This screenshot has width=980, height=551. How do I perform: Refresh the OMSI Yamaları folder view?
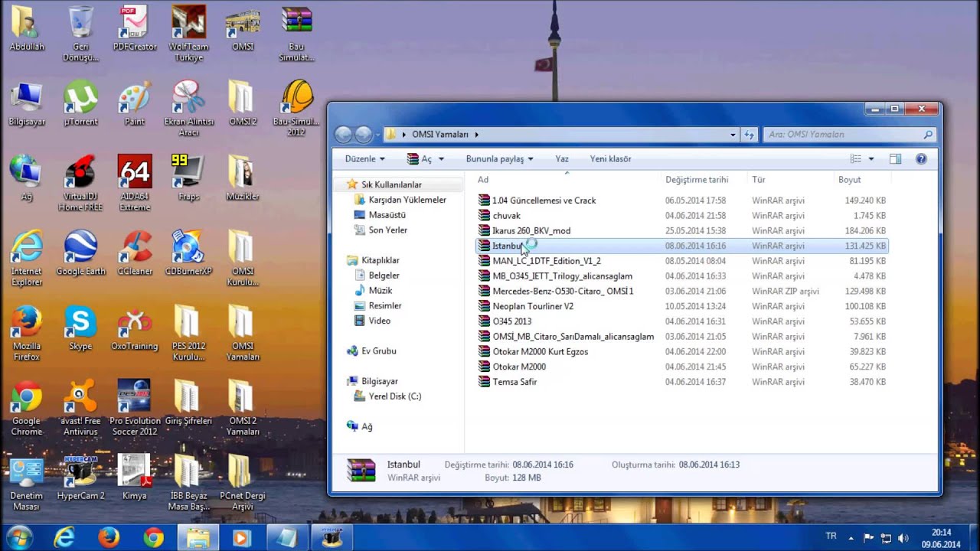[x=750, y=135]
